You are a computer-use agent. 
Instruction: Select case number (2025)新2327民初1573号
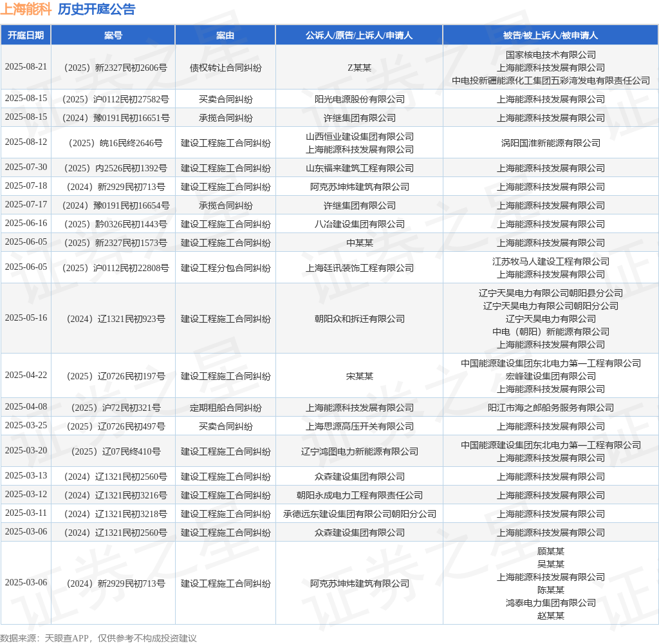(113, 243)
